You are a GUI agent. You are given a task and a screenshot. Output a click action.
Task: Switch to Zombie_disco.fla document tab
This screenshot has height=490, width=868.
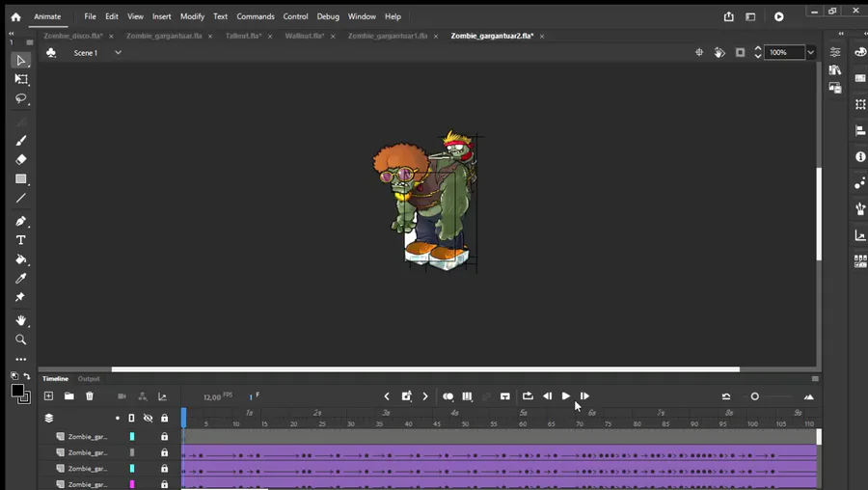point(73,36)
